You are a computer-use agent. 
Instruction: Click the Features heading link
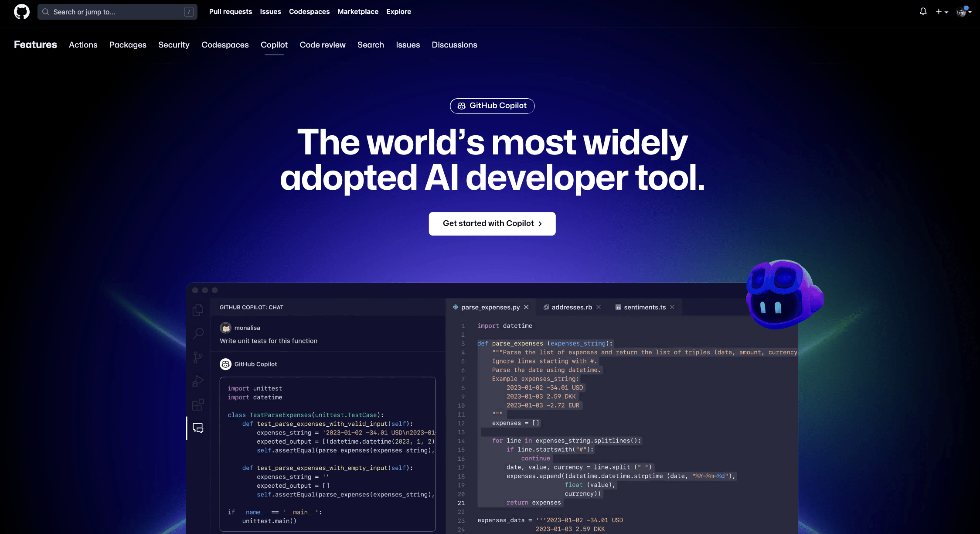tap(35, 44)
